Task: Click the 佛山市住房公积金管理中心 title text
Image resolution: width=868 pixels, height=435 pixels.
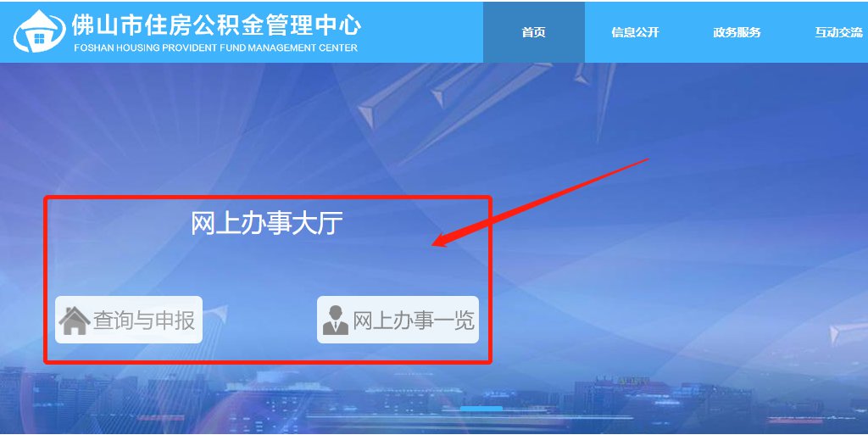Action: pos(216,25)
